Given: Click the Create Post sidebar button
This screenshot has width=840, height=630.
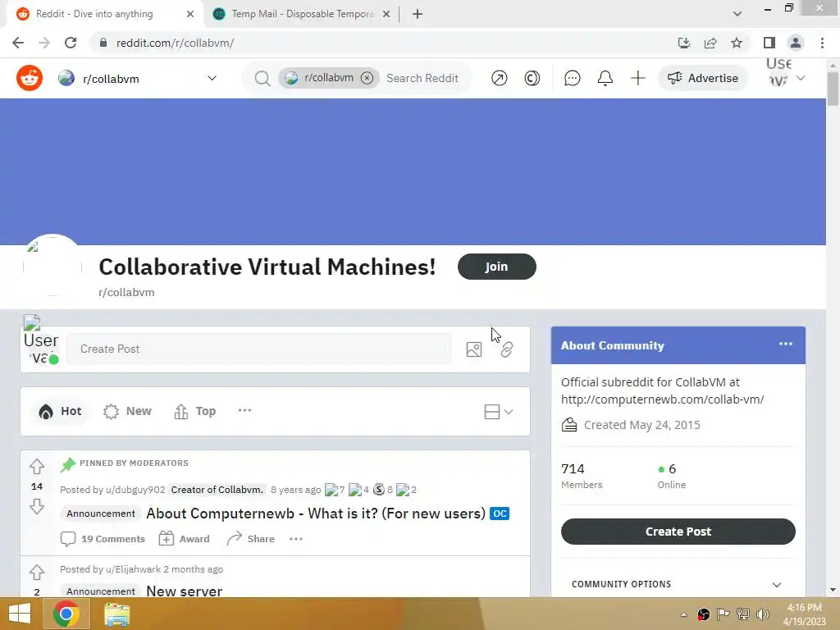Looking at the screenshot, I should click(678, 532).
